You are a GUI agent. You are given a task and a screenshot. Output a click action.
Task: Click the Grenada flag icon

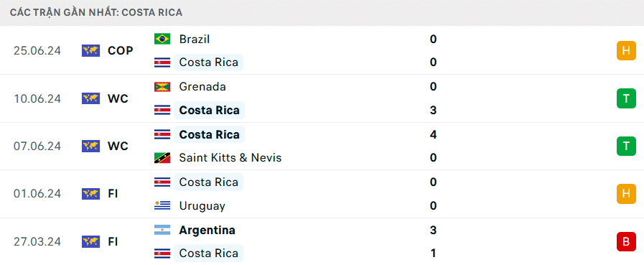pyautogui.click(x=162, y=87)
